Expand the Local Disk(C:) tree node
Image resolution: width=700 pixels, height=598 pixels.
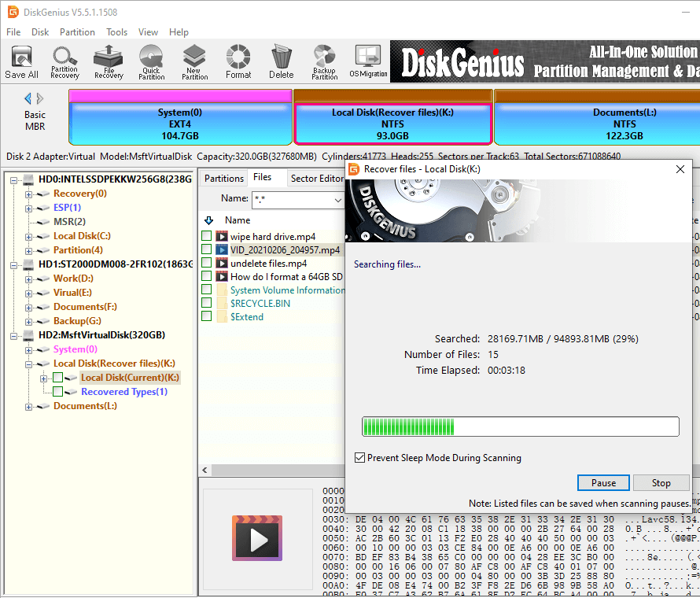pos(29,236)
